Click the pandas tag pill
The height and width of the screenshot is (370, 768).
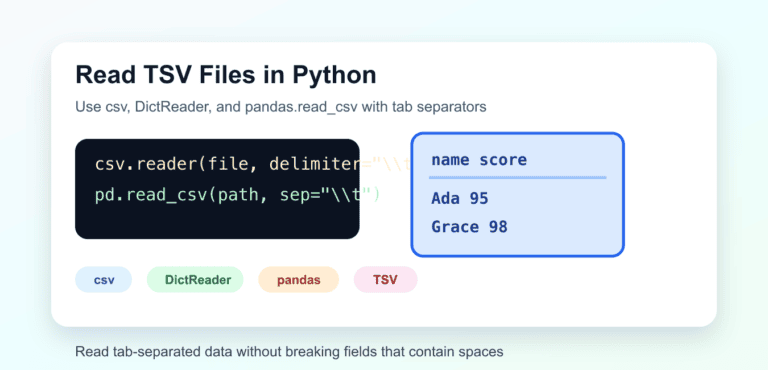tap(299, 280)
